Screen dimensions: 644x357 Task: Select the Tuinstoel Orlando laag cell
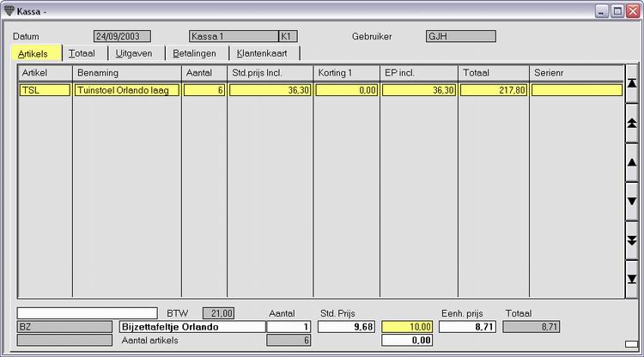click(127, 90)
